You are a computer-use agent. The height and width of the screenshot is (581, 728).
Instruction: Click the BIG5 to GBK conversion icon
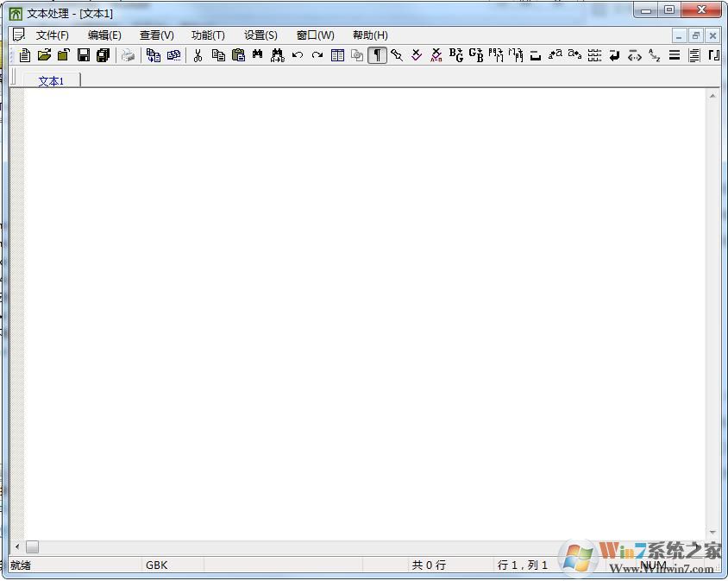(x=456, y=55)
